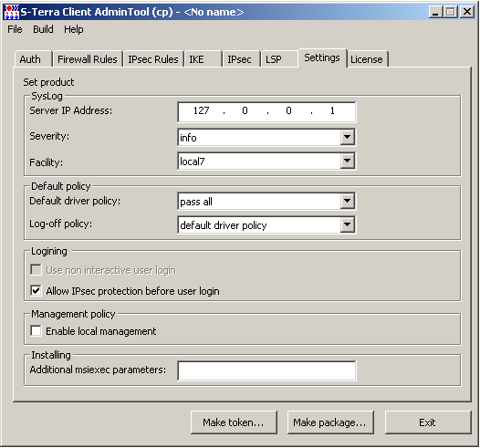Expand the Severity dropdown arrow
Viewport: 480px width, 448px height.
[347, 137]
